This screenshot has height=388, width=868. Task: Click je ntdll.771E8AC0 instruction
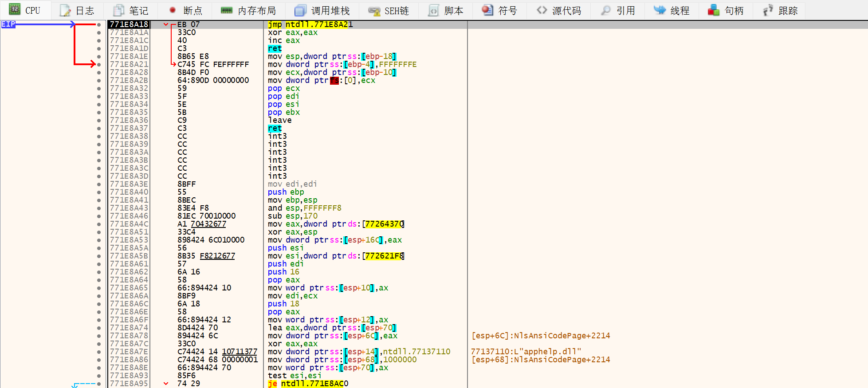click(x=308, y=384)
